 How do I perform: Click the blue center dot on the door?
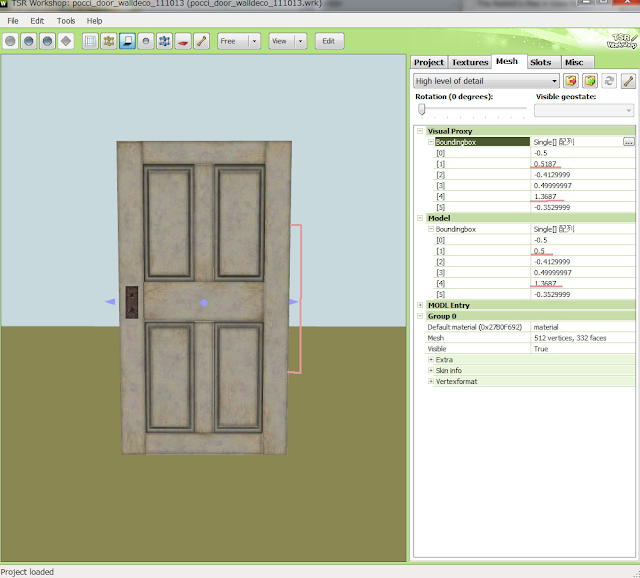[x=204, y=302]
